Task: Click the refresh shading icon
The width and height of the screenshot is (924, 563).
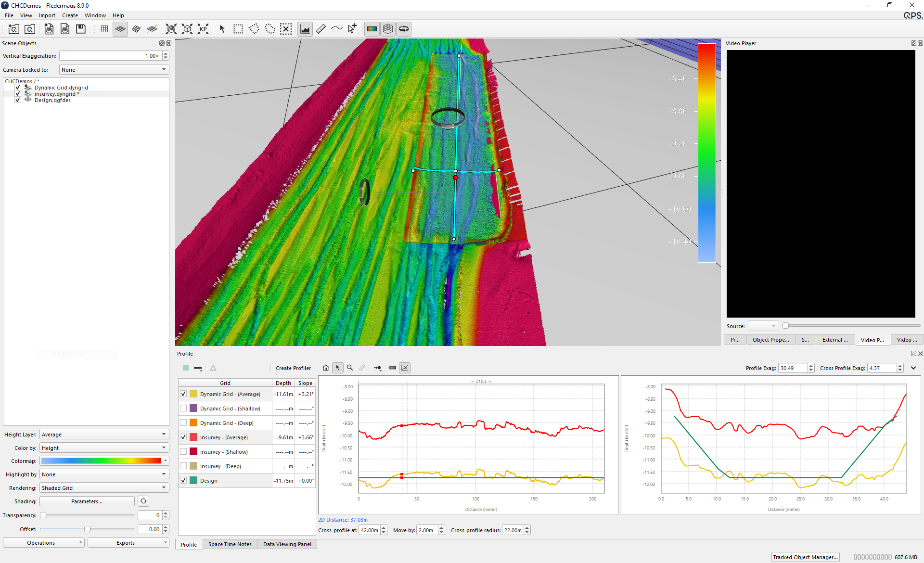Action: click(x=143, y=501)
